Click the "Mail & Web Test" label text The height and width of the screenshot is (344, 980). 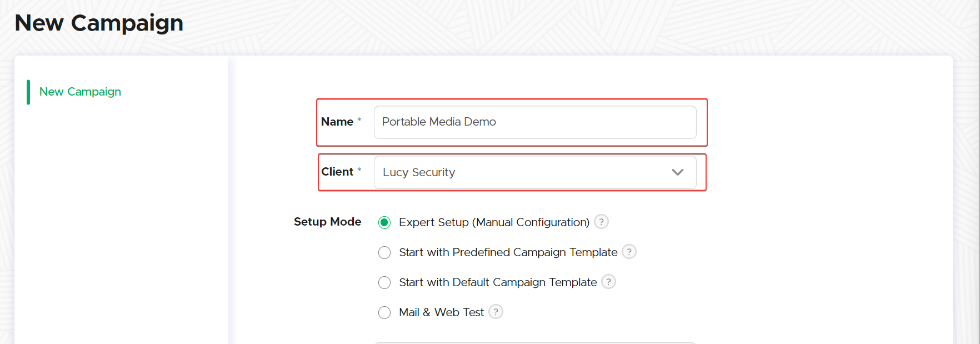441,312
